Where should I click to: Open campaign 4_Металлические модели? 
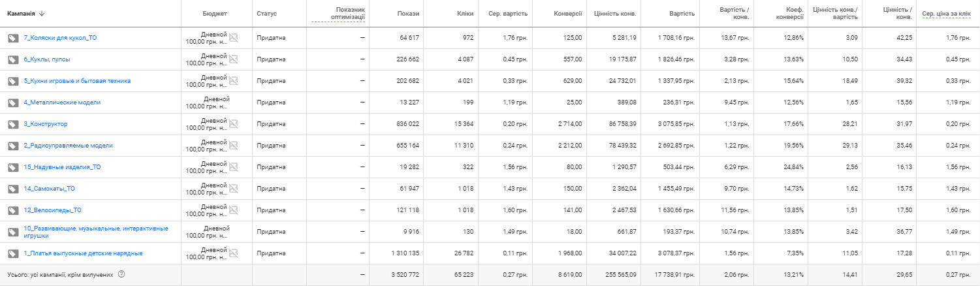(x=62, y=103)
